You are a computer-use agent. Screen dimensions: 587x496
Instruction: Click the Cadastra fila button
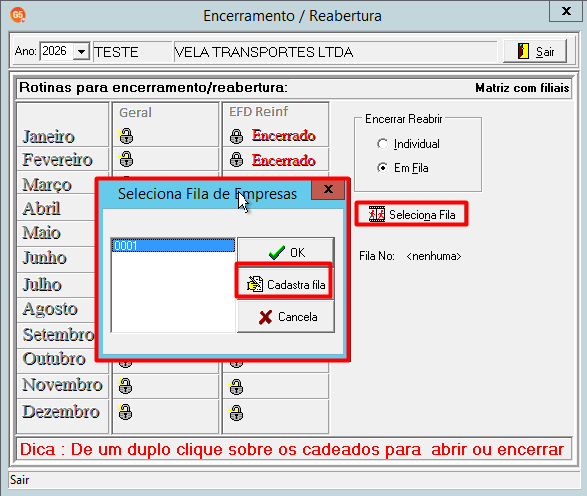pos(285,284)
